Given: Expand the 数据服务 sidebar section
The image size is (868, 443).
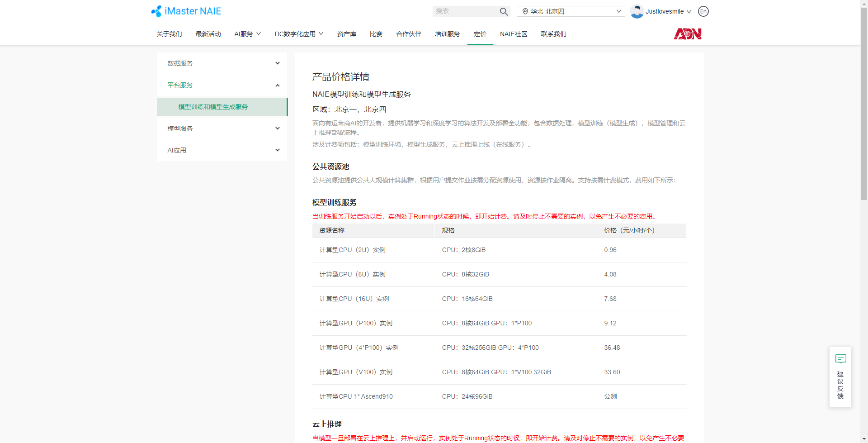Looking at the screenshot, I should click(x=222, y=63).
